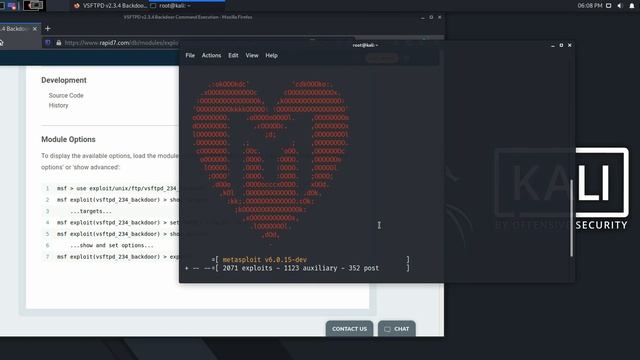
Task: Close the Firefox window
Action: point(440,18)
